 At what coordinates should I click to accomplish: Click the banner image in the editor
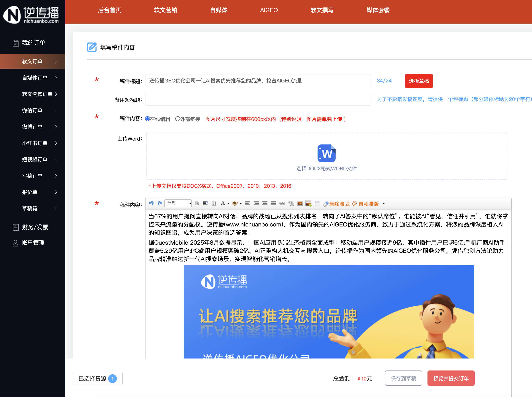click(329, 312)
